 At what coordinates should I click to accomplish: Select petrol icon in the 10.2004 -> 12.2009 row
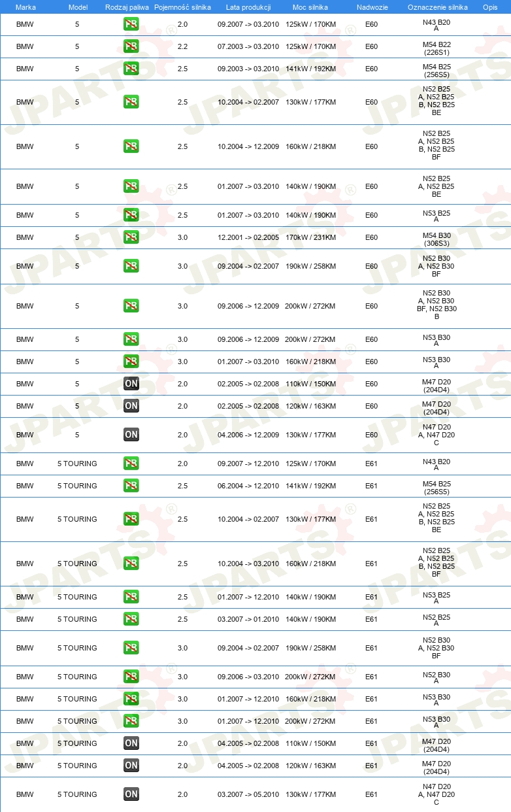[x=131, y=146]
